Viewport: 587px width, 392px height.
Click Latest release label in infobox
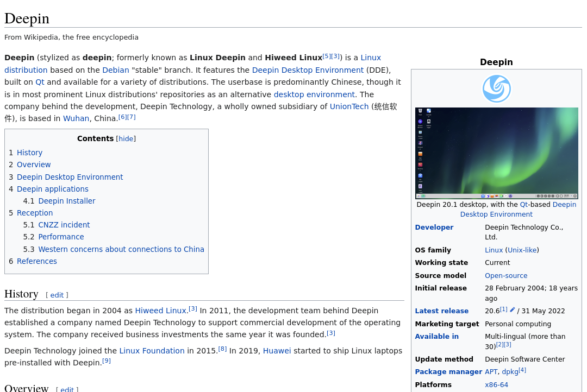tap(441, 311)
